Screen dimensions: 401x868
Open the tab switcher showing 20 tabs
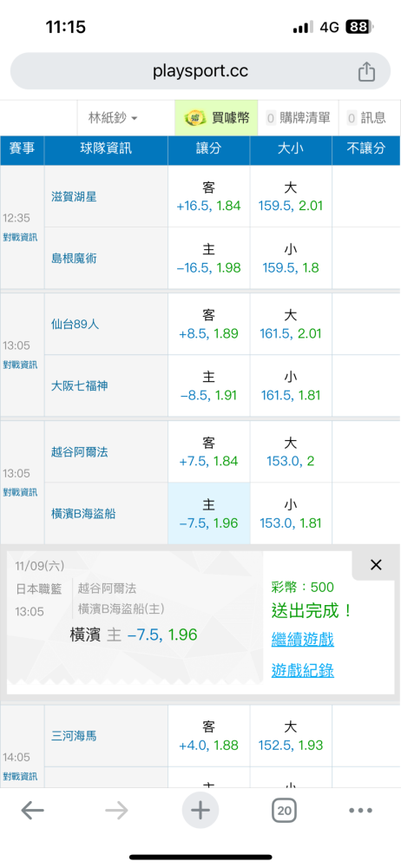(284, 811)
